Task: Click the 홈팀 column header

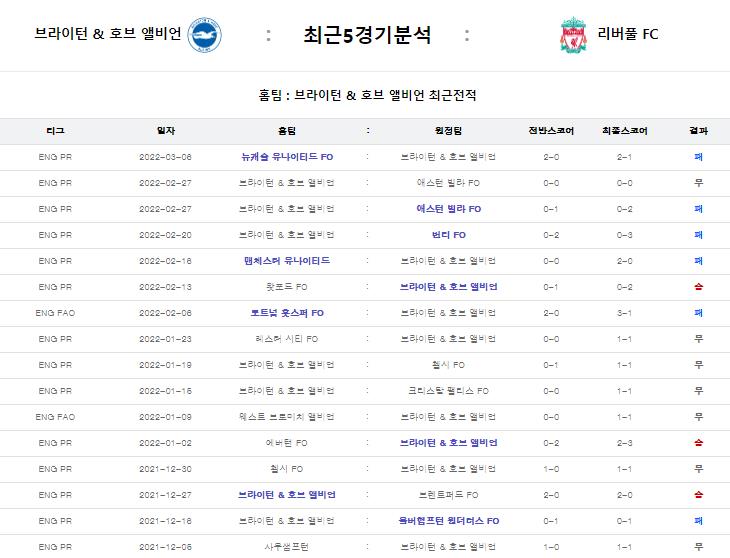Action: pyautogui.click(x=286, y=131)
